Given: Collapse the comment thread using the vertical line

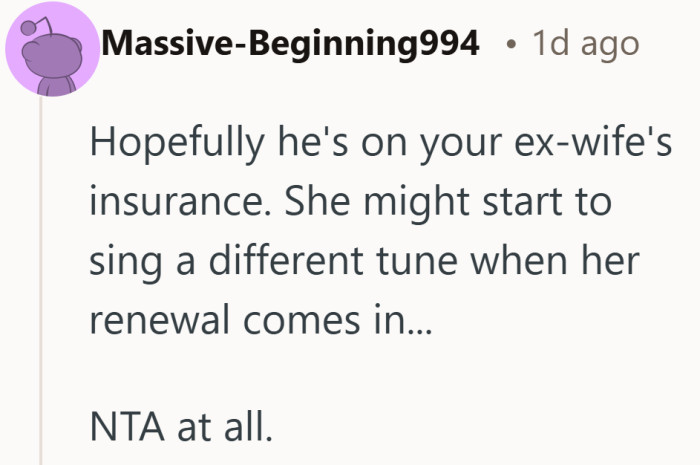Looking at the screenshot, I should pyautogui.click(x=41, y=300).
